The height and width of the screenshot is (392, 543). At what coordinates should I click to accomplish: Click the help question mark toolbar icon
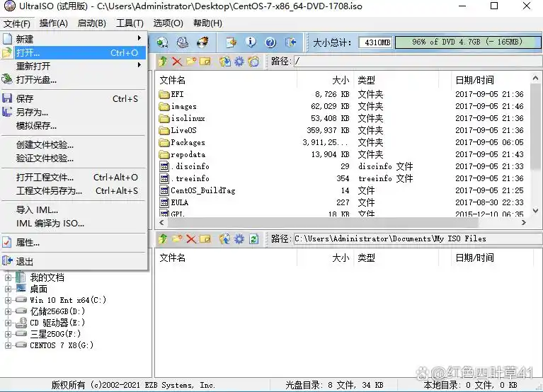click(x=270, y=42)
